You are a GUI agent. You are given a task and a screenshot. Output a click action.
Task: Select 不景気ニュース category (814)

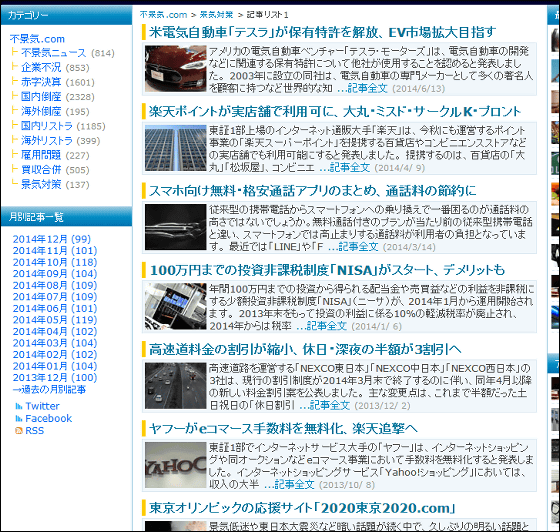(54, 53)
